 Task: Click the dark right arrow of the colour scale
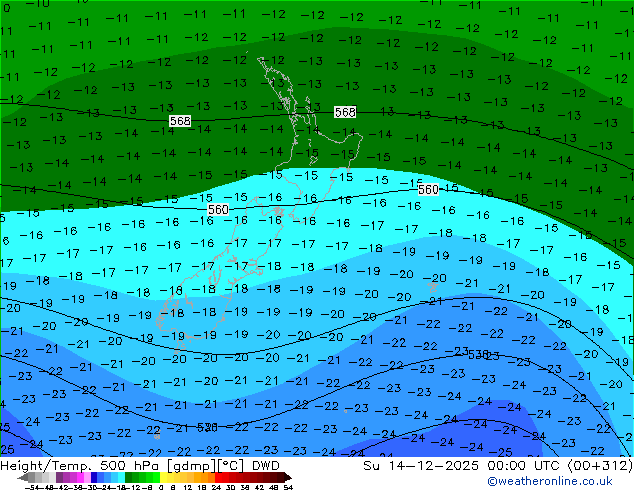pos(287,477)
